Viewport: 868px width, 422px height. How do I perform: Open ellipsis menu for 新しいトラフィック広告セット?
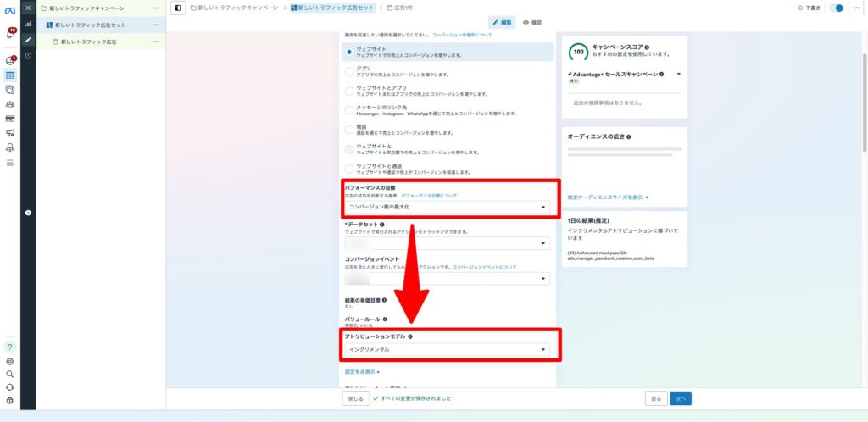(155, 25)
